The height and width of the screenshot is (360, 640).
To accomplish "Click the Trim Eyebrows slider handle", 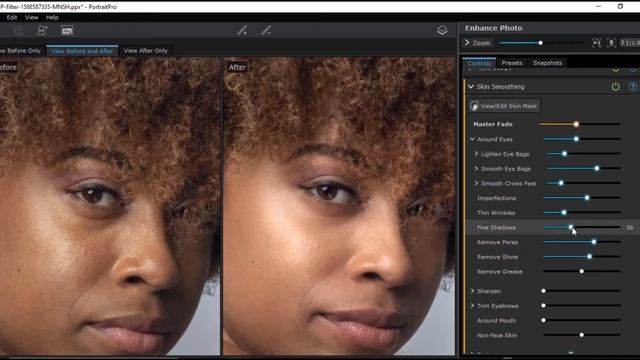I will (543, 306).
